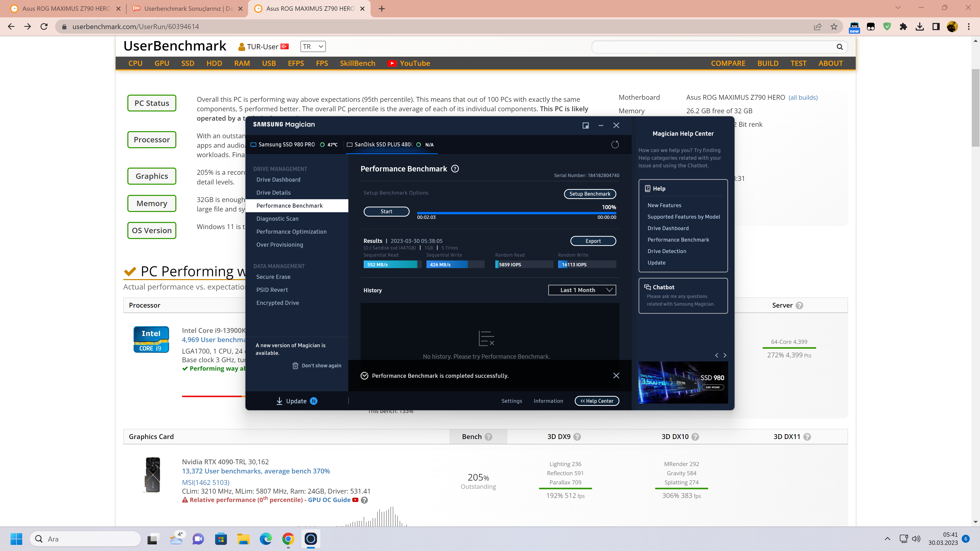This screenshot has width=980, height=551.
Task: Click the Performance Benchmark help question mark icon
Action: (455, 169)
